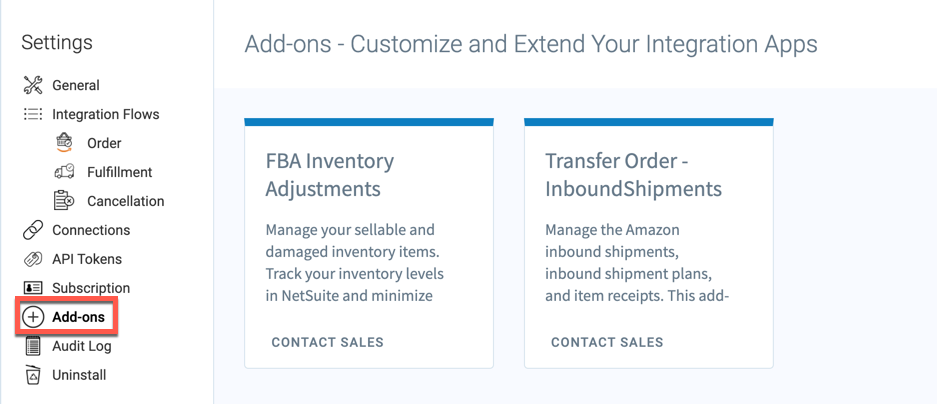
Task: Go to the Connections page
Action: (91, 230)
